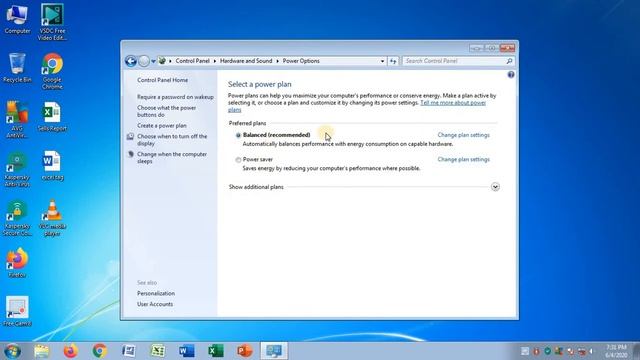Open Chrome from the taskbar
Screen dimensions: 640x360
coord(100,351)
